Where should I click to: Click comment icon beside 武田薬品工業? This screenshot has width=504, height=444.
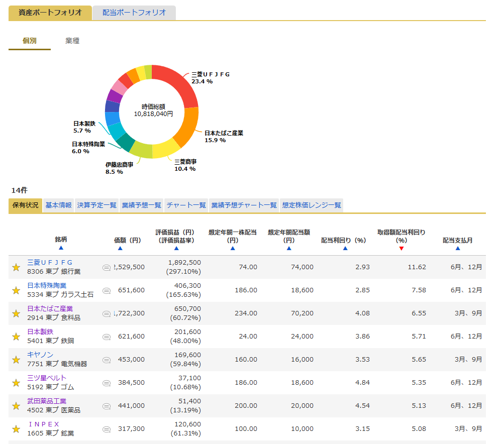(107, 406)
